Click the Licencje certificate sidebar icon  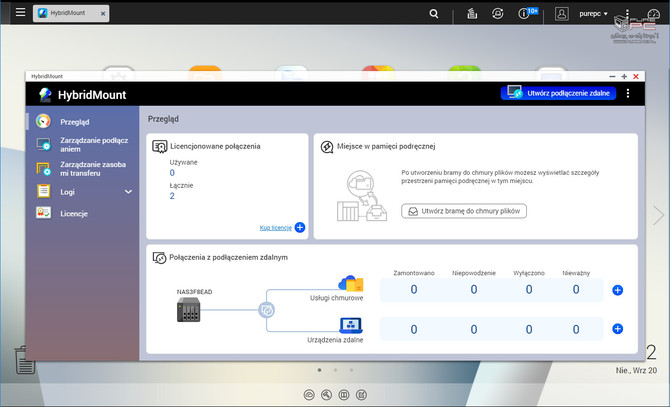click(x=44, y=213)
